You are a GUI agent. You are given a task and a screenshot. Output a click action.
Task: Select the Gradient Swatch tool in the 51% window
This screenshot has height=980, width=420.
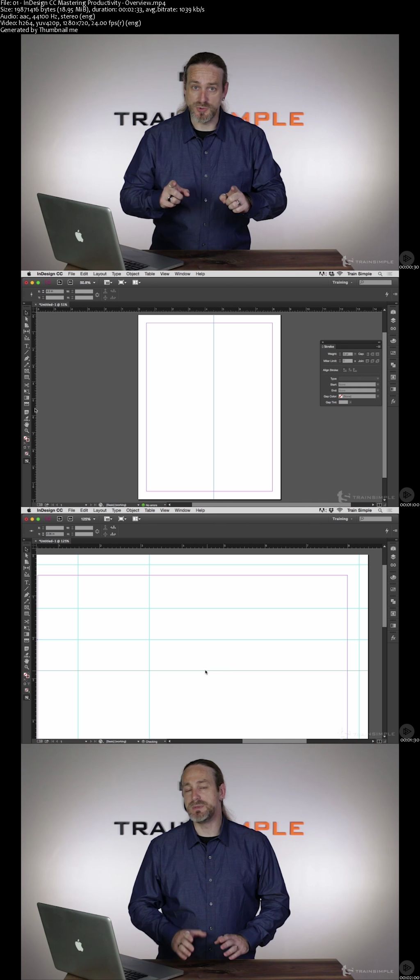[27, 397]
